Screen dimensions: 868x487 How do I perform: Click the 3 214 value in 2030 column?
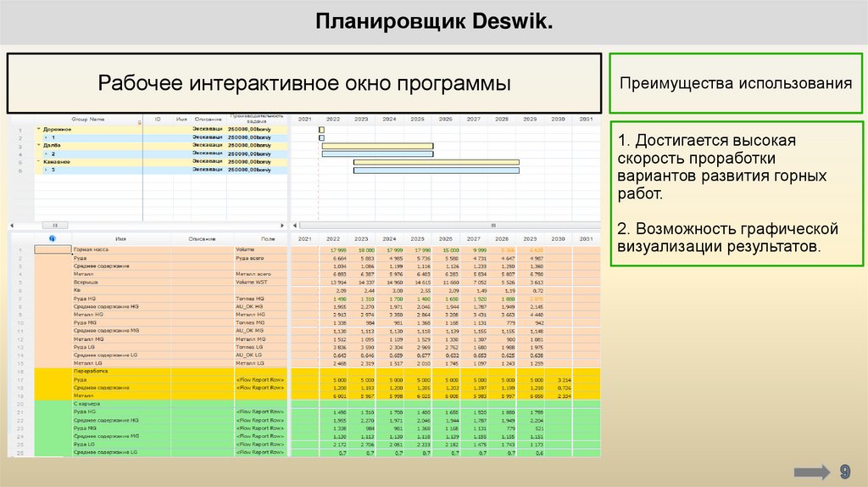tap(564, 380)
